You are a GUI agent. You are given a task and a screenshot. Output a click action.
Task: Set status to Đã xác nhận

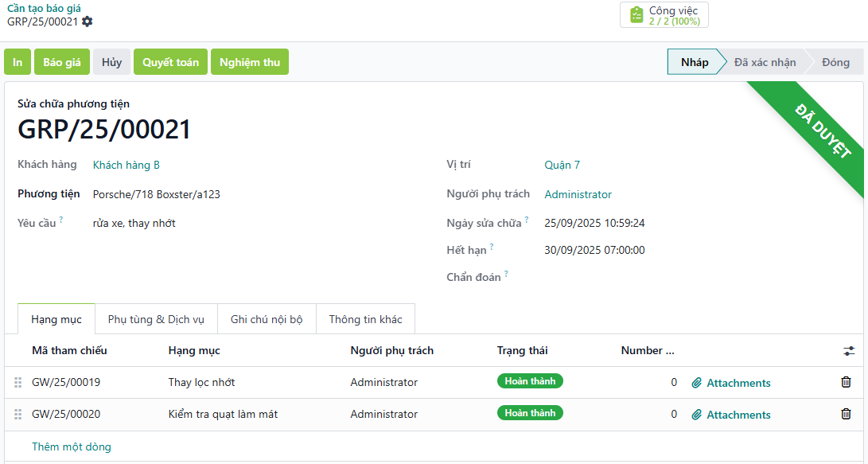click(x=764, y=62)
